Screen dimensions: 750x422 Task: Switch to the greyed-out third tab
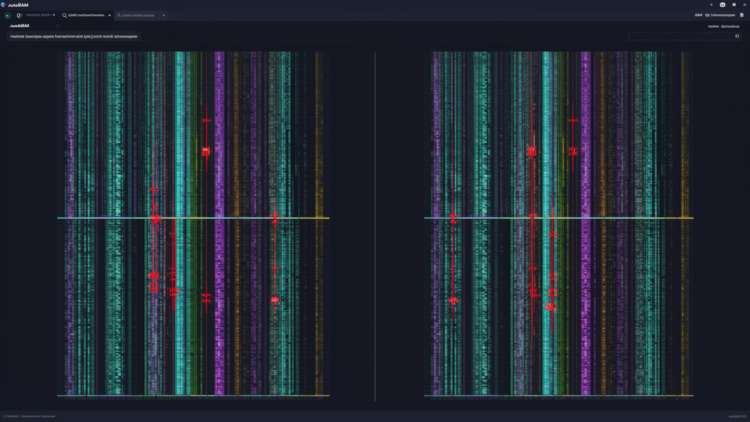click(141, 15)
